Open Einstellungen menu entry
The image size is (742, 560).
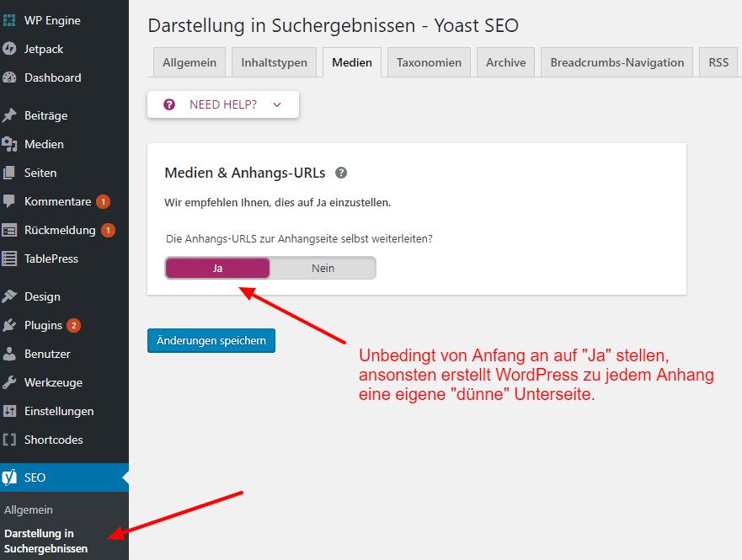click(x=64, y=411)
